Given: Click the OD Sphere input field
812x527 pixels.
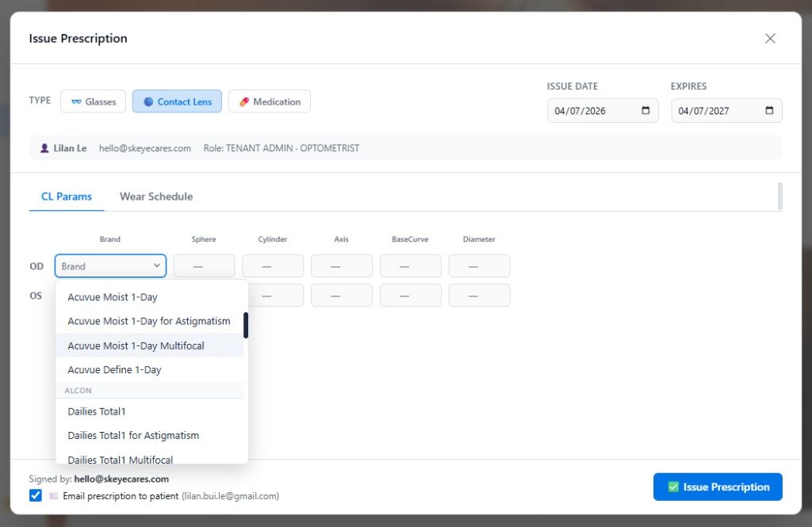Looking at the screenshot, I should click(x=204, y=266).
